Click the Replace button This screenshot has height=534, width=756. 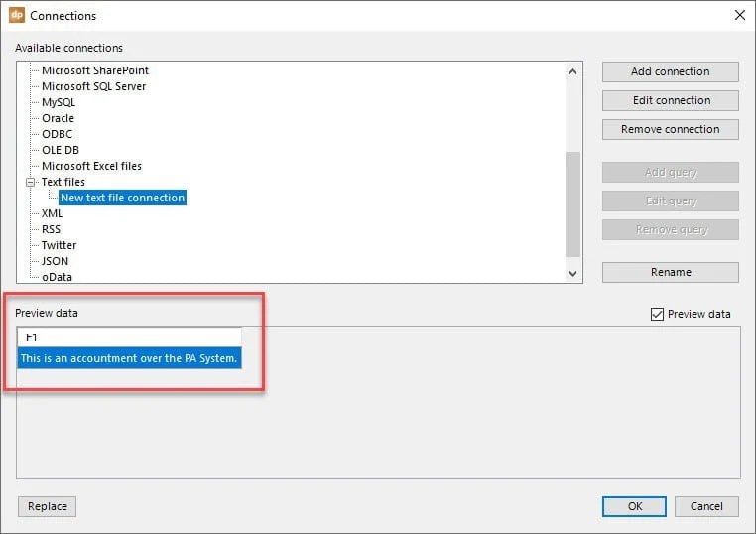pyautogui.click(x=48, y=506)
